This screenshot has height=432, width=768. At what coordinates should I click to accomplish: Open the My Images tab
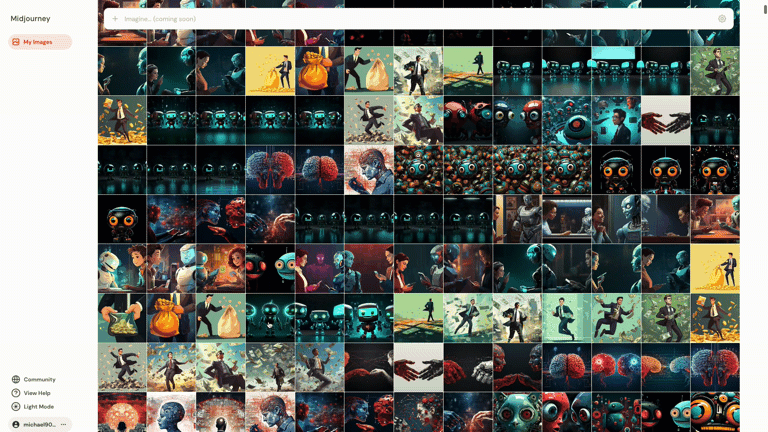click(x=40, y=42)
